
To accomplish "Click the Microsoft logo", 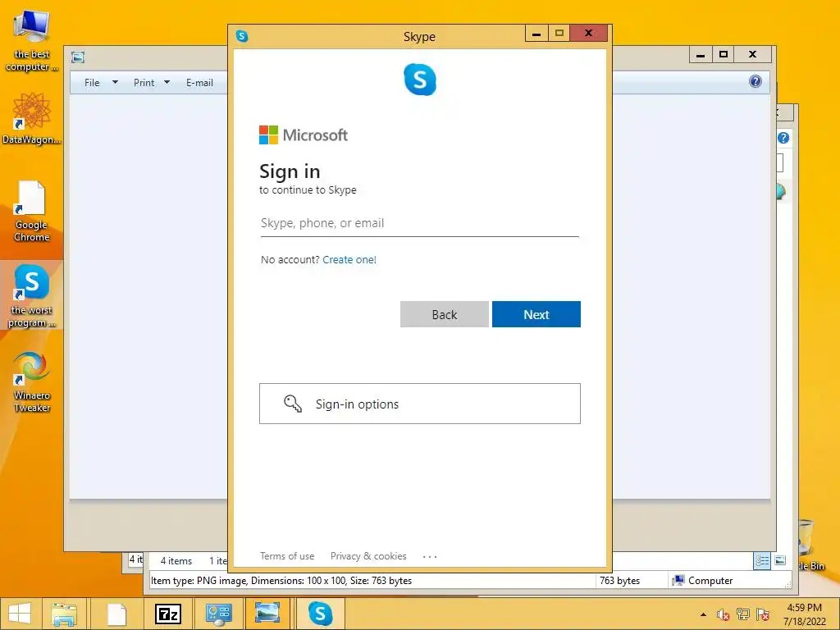I will (x=304, y=135).
